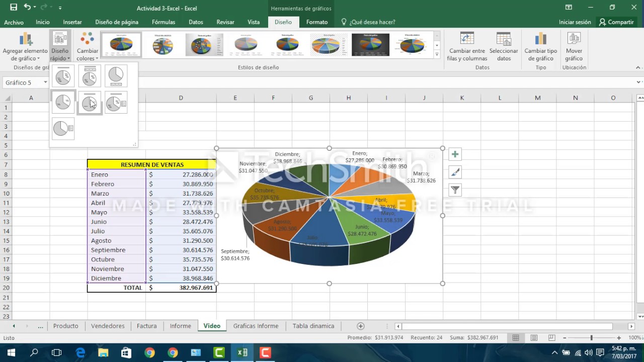Switch to the Vista tab
Viewport: 644px width, 362px height.
[254, 22]
